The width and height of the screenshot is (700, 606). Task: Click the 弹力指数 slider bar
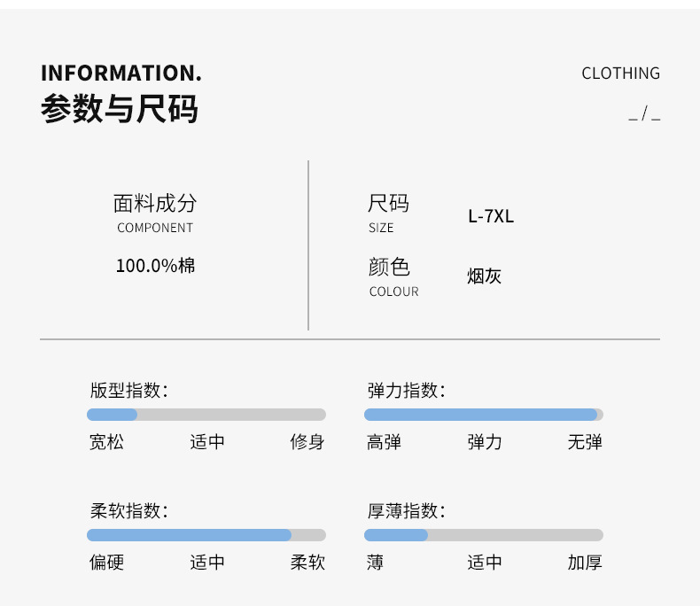(484, 415)
